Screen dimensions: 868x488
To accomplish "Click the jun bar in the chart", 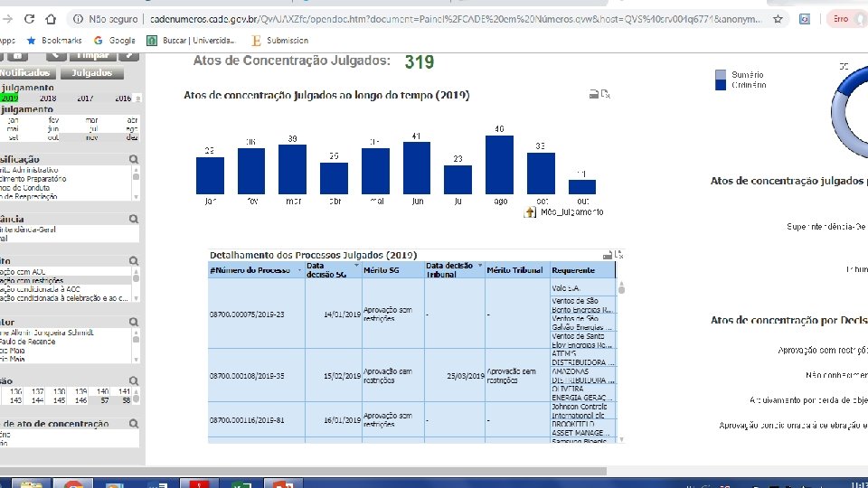I will click(x=417, y=168).
